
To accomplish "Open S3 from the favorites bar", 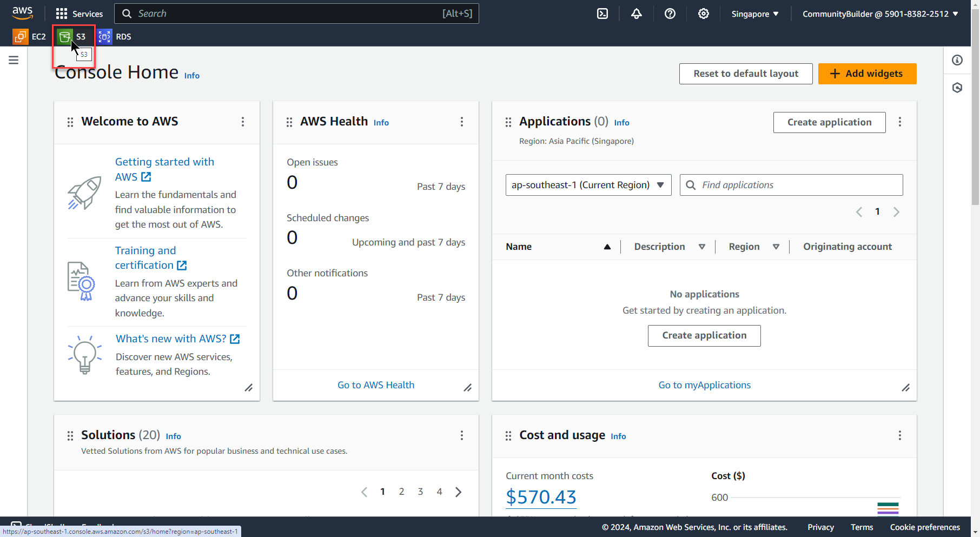I will pyautogui.click(x=73, y=36).
